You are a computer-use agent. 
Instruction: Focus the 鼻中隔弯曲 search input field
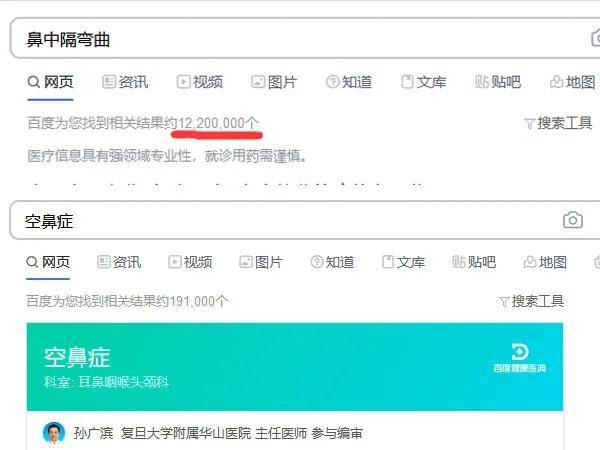point(298,38)
